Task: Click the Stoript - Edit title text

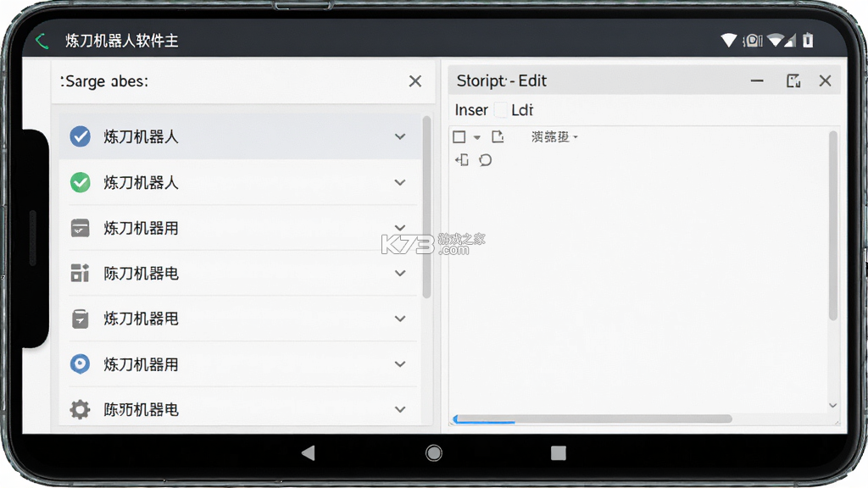Action: point(502,80)
